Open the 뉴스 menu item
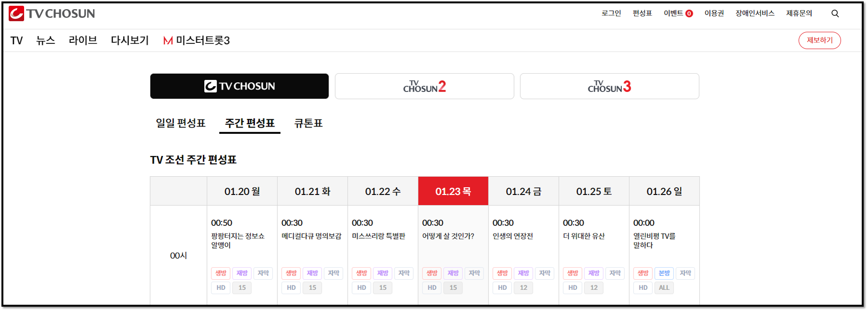Screen dimensions: 868x311 45,40
